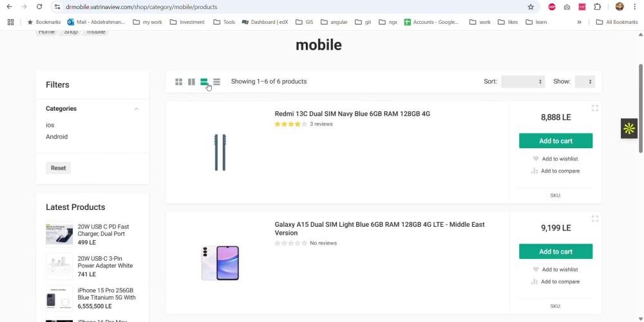Add Redmi 13C to wishlist
The width and height of the screenshot is (644, 322).
pos(555,158)
